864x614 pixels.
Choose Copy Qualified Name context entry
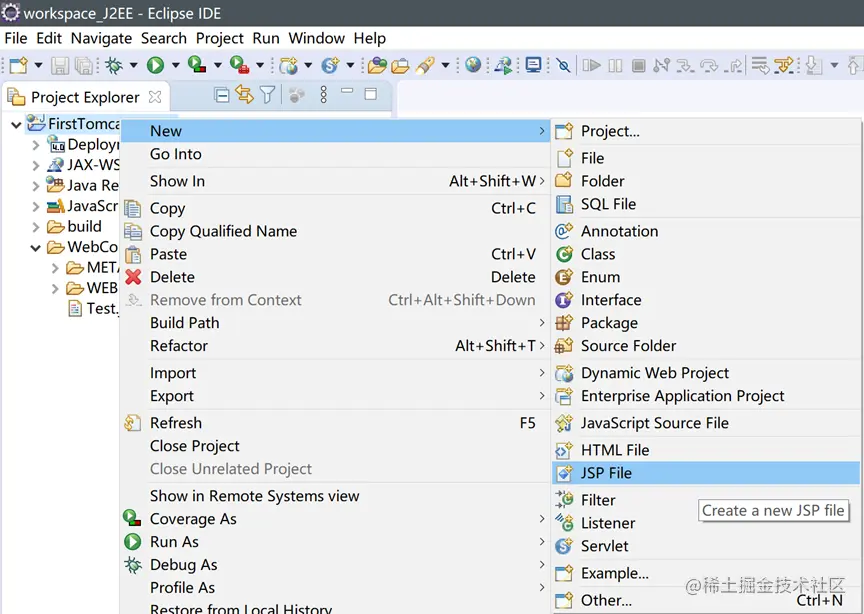click(x=335, y=231)
